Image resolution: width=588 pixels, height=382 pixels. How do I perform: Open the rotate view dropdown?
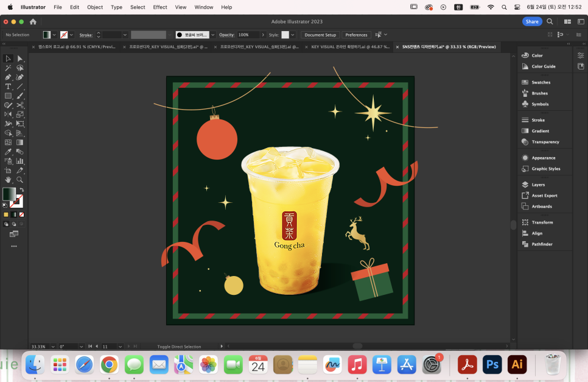pyautogui.click(x=82, y=347)
